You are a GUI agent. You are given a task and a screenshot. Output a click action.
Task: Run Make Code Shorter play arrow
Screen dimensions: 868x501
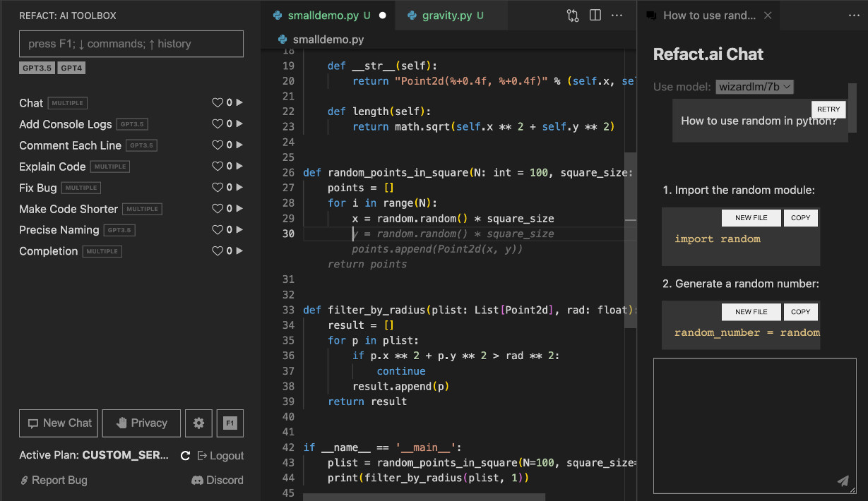coord(239,209)
